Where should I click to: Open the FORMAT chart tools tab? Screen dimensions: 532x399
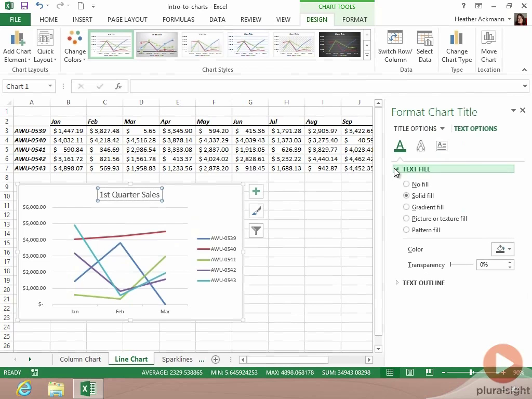coord(354,20)
